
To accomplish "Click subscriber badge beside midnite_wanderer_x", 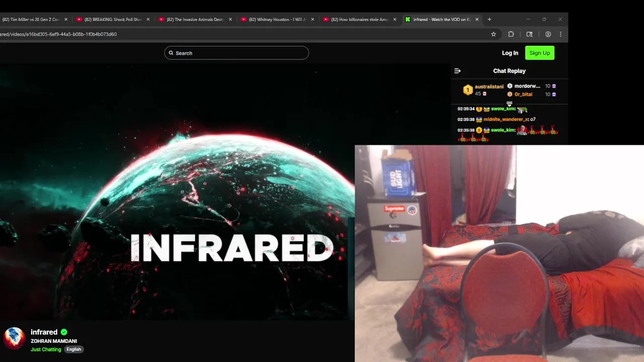I will coord(479,119).
